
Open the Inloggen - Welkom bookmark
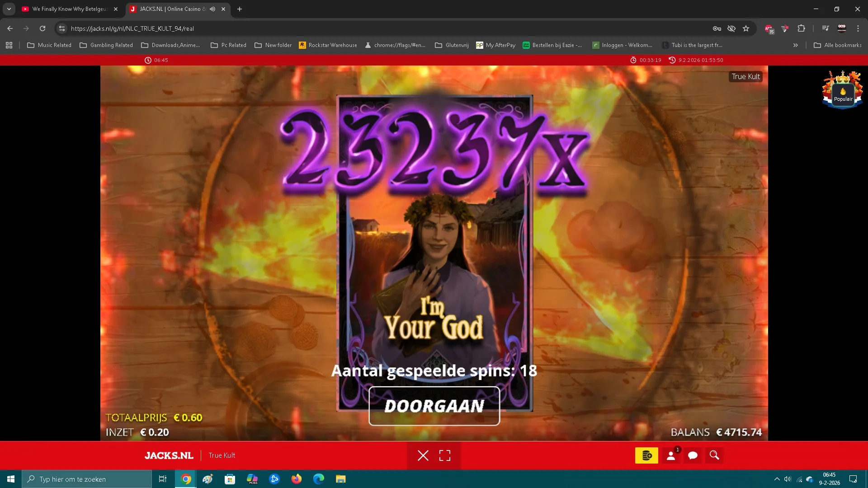tap(622, 45)
